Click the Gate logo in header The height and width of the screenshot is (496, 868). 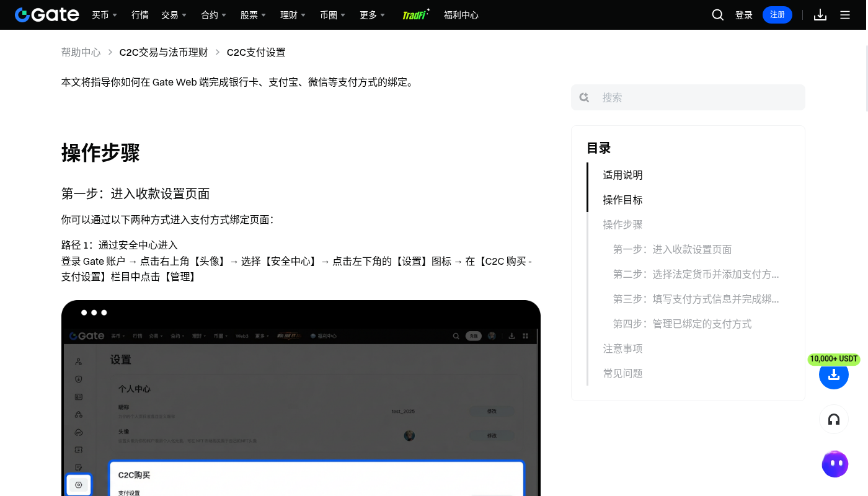click(47, 15)
